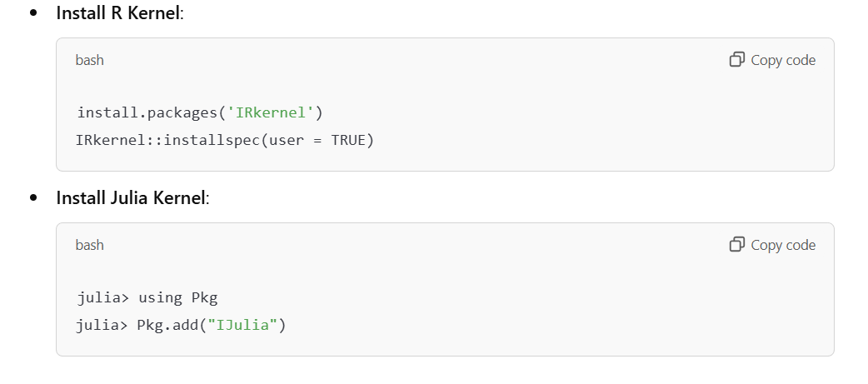The height and width of the screenshot is (384, 868).
Task: Click the 'Install R Kernel' heading
Action: click(118, 12)
